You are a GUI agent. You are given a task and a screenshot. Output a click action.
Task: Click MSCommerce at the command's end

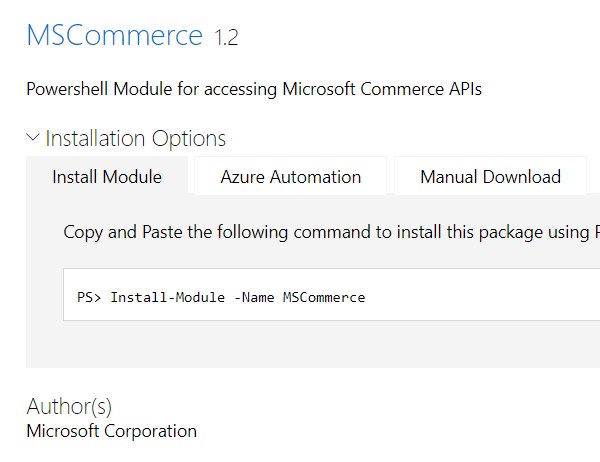pyautogui.click(x=324, y=297)
